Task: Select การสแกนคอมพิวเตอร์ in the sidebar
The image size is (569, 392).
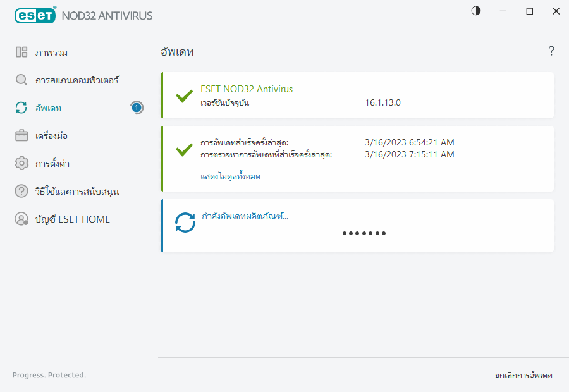Action: pos(77,80)
